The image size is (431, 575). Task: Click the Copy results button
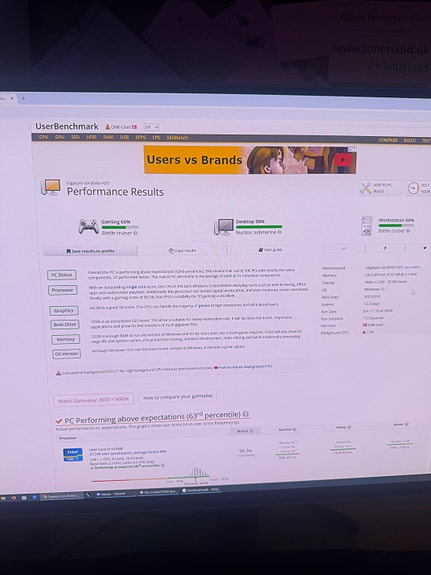tap(182, 250)
